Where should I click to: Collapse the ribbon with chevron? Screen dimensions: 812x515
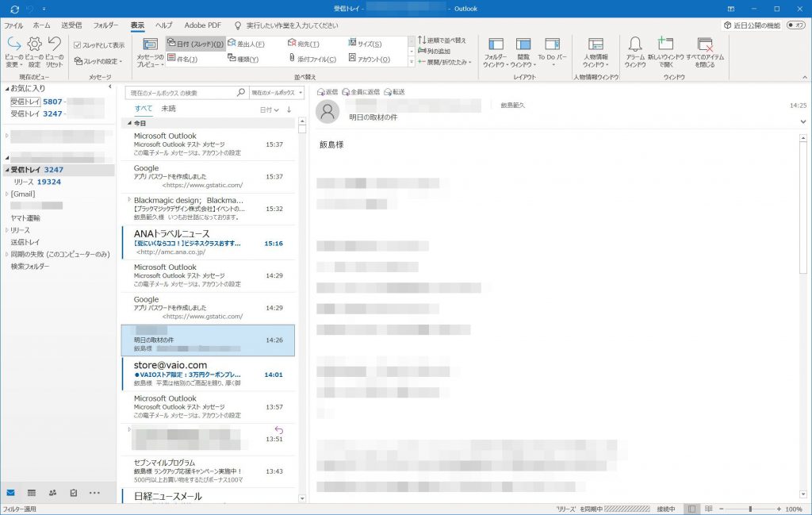coord(805,77)
